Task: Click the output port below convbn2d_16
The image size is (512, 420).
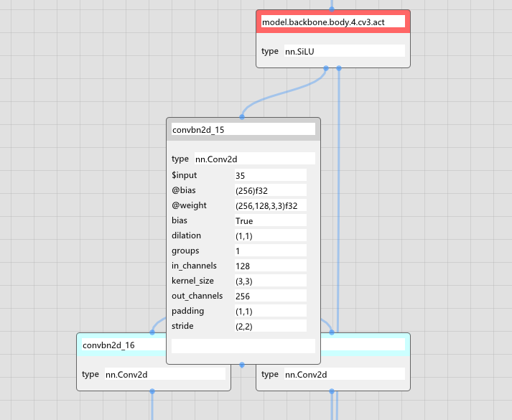Action: click(x=152, y=391)
